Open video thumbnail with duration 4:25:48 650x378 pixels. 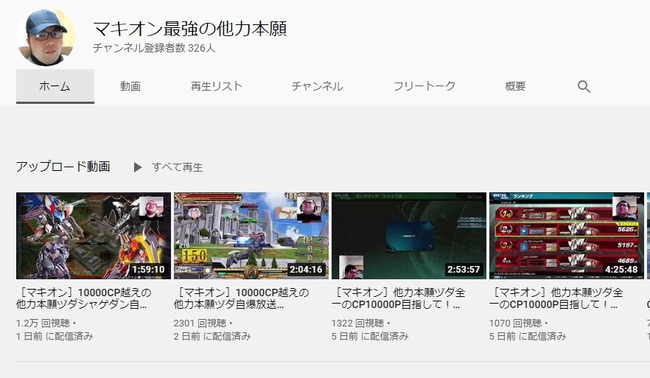tap(566, 235)
